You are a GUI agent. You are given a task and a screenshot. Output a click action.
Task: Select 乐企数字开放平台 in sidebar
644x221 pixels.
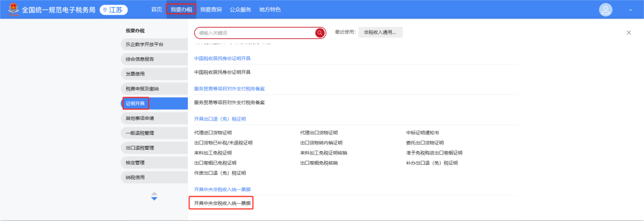point(154,44)
